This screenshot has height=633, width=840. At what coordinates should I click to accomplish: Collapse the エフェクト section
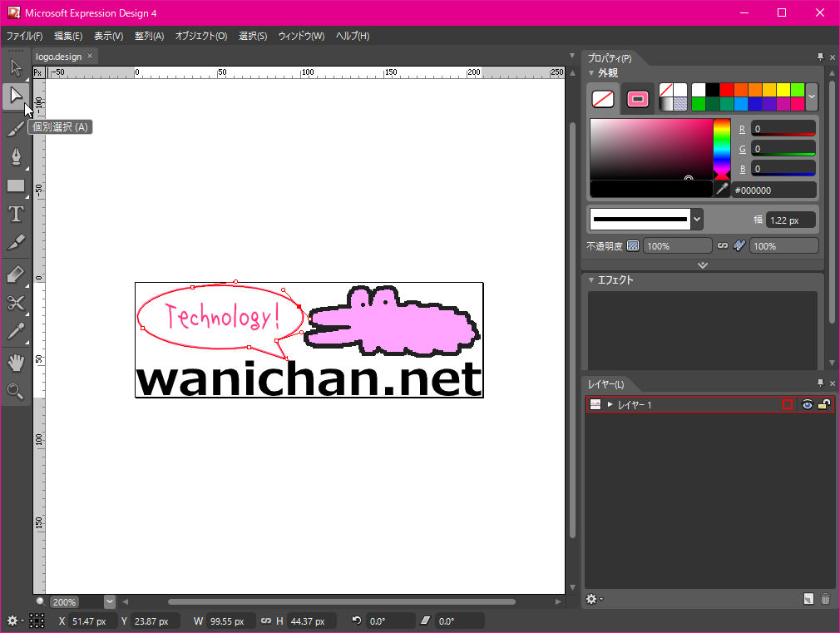[x=591, y=279]
